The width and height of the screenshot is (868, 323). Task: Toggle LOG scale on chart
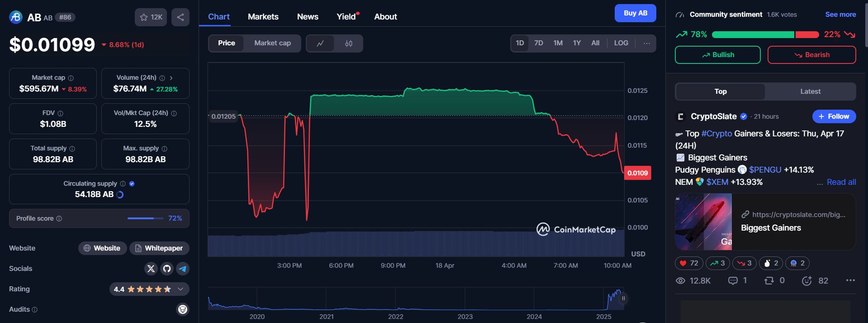click(x=621, y=43)
